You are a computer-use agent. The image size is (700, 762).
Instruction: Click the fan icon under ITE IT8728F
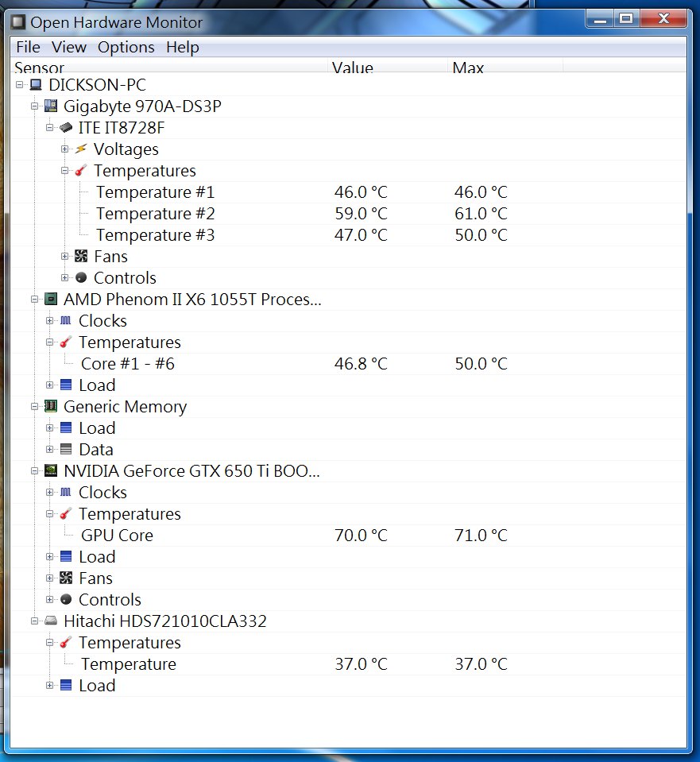point(81,256)
